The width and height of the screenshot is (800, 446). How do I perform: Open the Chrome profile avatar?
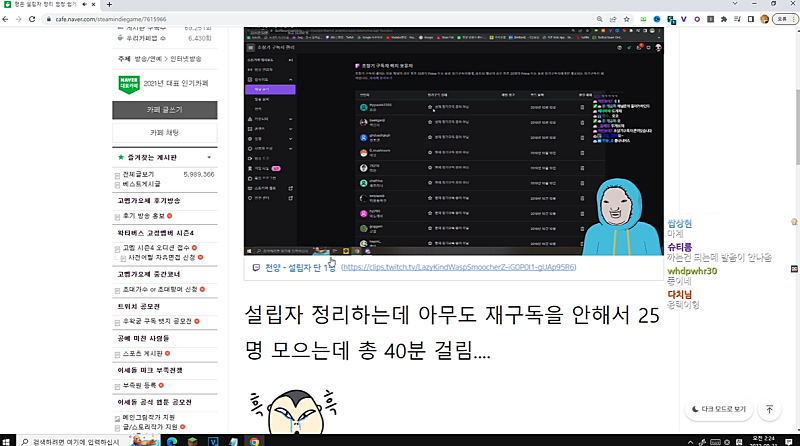point(764,19)
